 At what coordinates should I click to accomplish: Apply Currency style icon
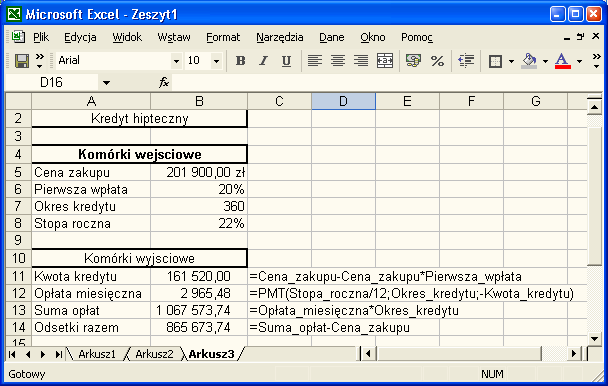[413, 61]
